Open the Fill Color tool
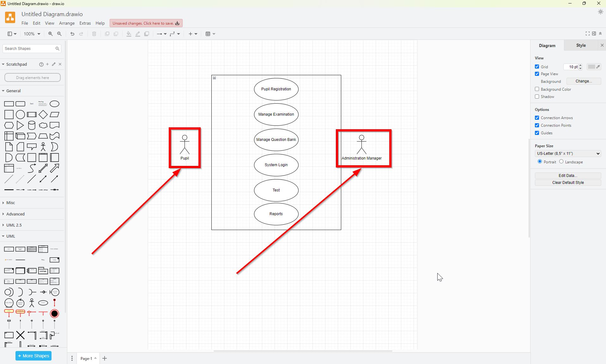The image size is (606, 364). (128, 34)
